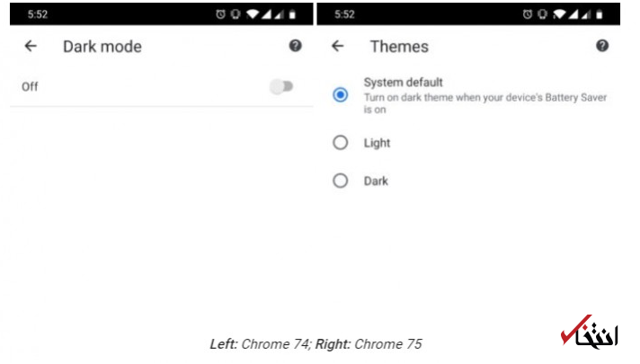
Task: Tap vibrate icon in left status bar
Action: (236, 14)
